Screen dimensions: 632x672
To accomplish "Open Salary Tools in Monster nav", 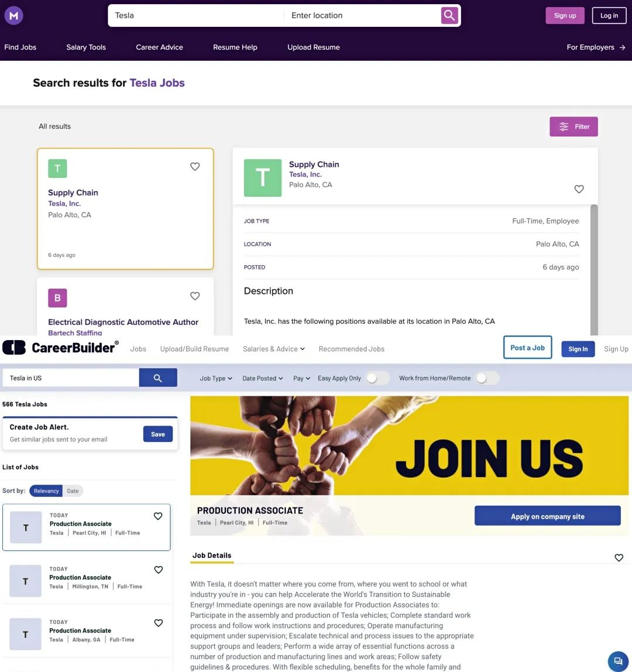I will (86, 47).
